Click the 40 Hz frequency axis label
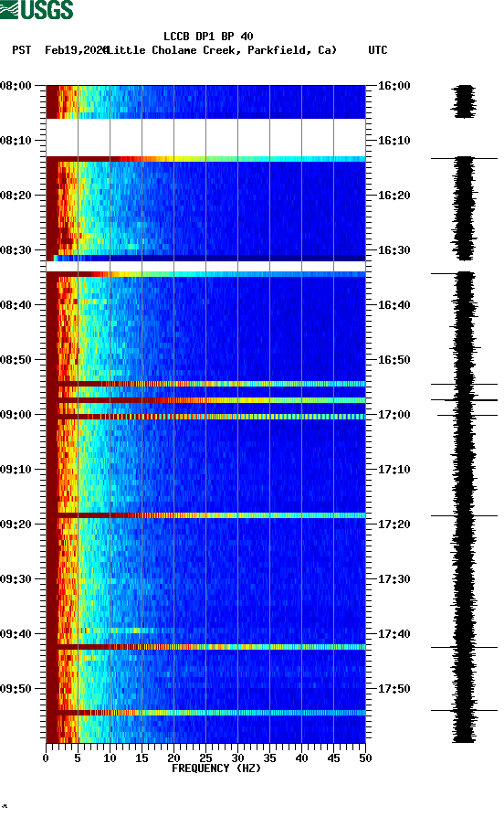 pos(301,758)
